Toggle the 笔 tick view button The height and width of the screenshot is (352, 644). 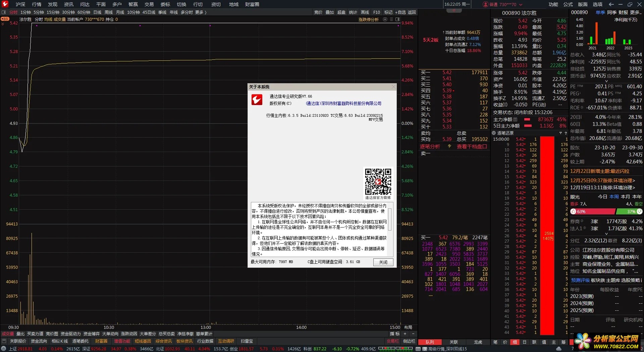(x=495, y=342)
